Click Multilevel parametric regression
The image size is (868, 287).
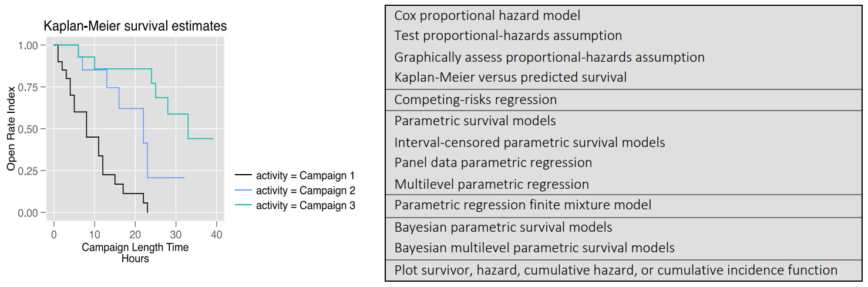tap(492, 185)
